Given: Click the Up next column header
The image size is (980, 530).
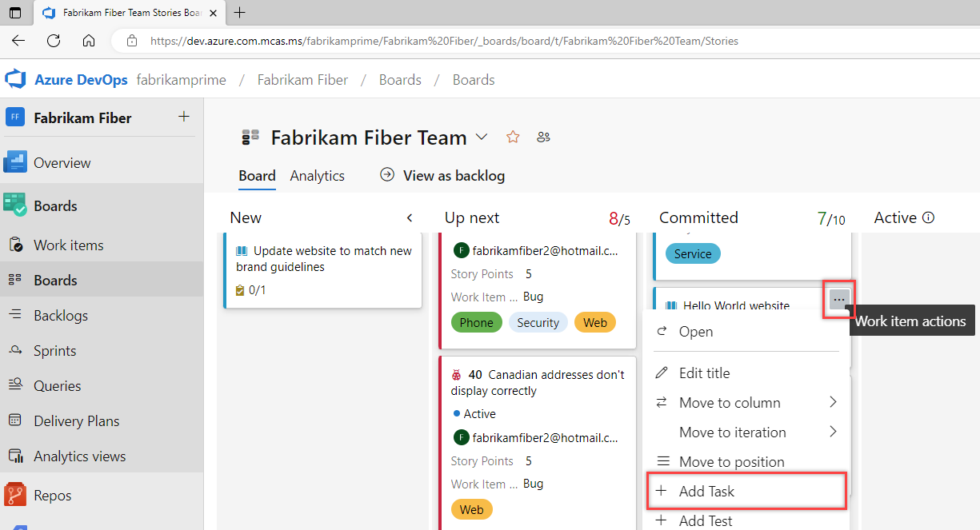Looking at the screenshot, I should point(472,217).
